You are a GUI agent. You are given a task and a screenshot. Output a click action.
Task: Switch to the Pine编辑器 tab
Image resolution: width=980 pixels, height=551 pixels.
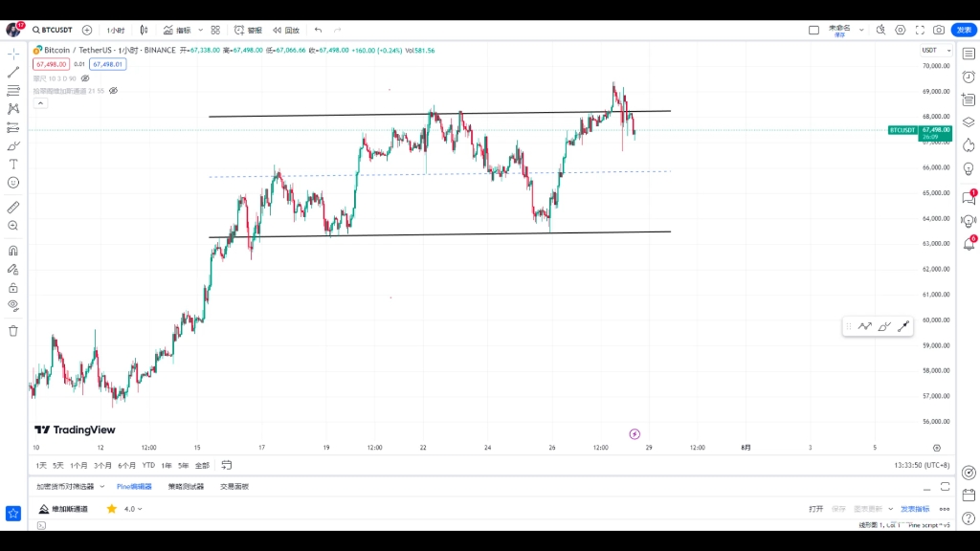(x=134, y=487)
